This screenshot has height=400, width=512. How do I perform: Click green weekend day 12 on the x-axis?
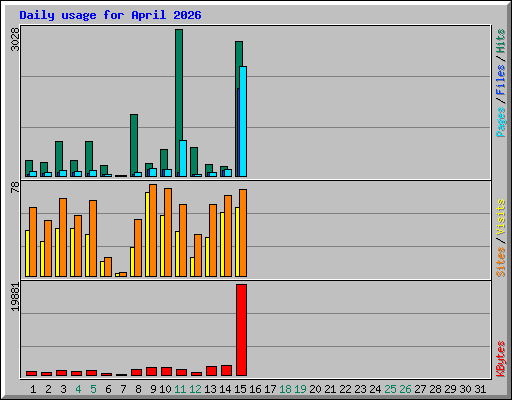tap(195, 389)
